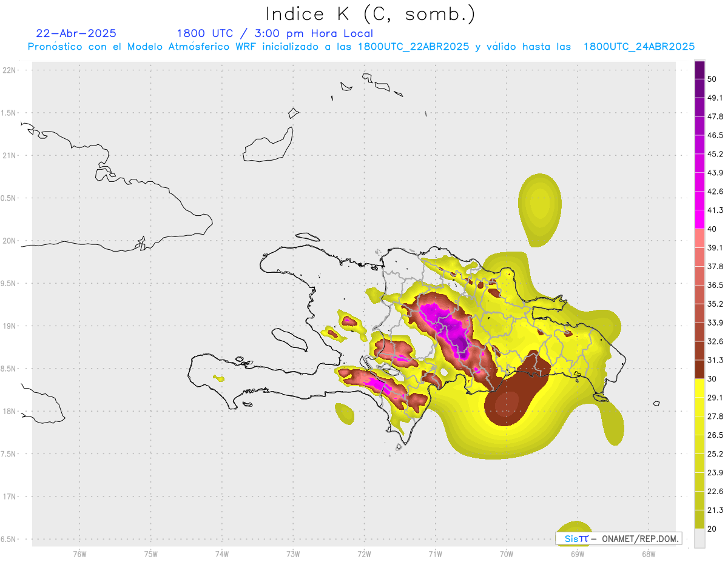Viewport: 728px width, 562px height.
Task: Click the colorbar value "31.3"
Action: (715, 360)
